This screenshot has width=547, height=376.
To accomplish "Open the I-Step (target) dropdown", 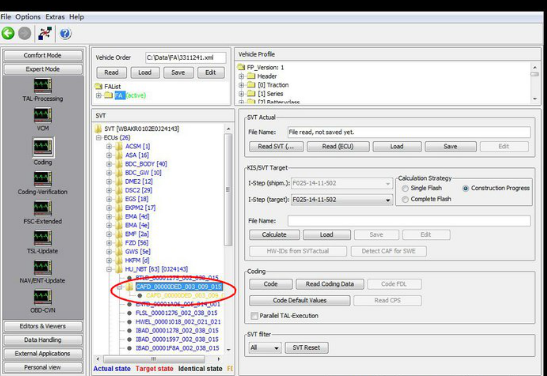I will coord(342,200).
